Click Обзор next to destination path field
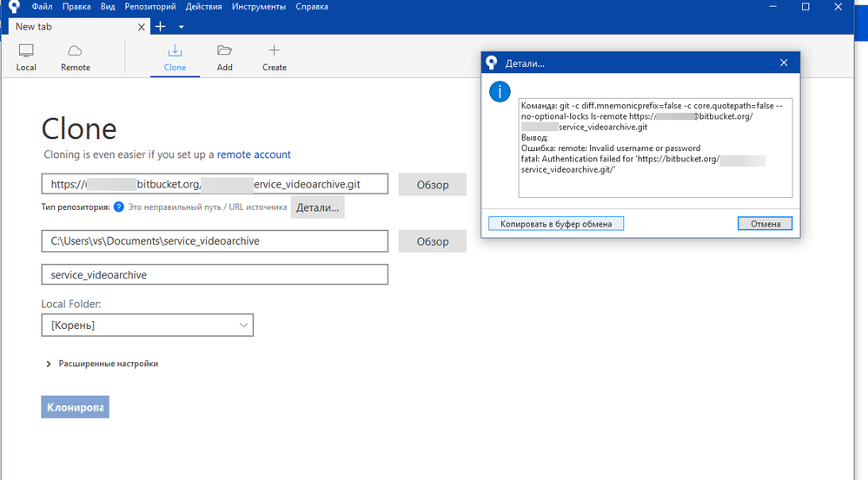Screen dimensions: 868x480 (x=433, y=241)
